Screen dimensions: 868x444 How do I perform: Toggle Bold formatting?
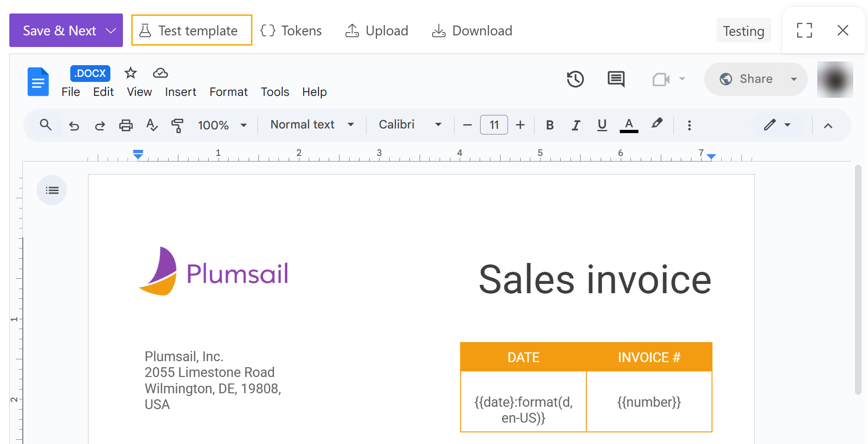(550, 125)
